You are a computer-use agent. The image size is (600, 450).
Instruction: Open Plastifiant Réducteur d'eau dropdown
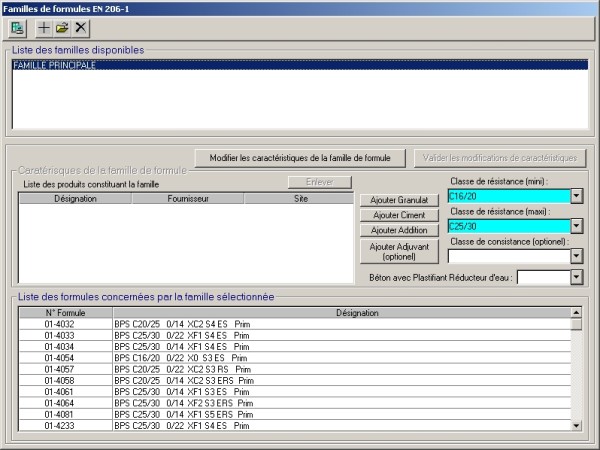(x=576, y=277)
